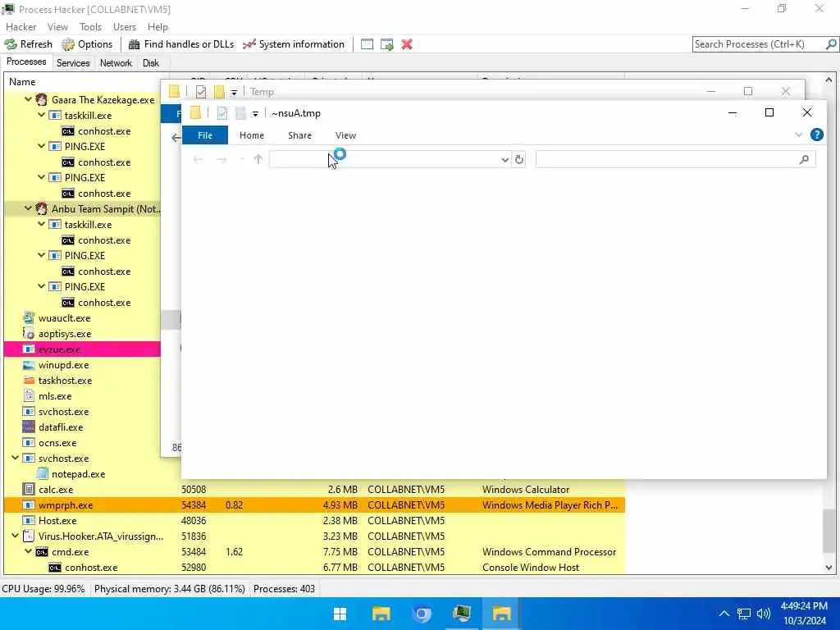
Task: Click the search magnifier in Process Hacker
Action: click(831, 44)
